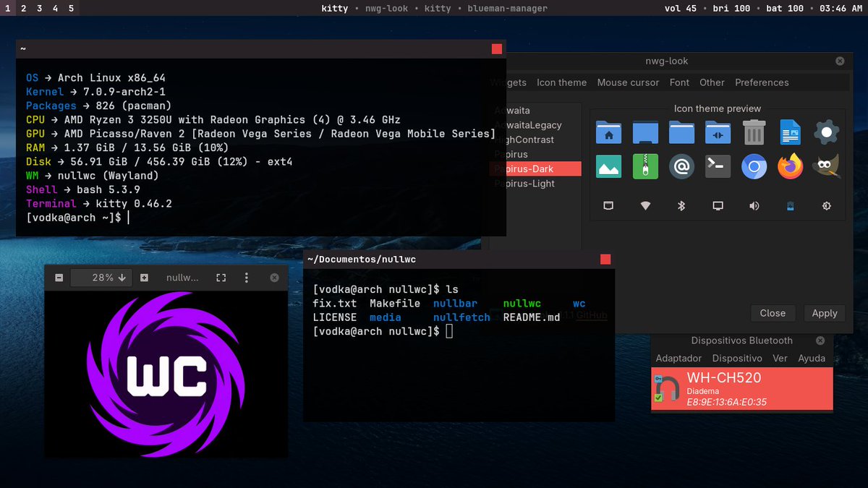Open image viewer three-dot menu

(247, 278)
